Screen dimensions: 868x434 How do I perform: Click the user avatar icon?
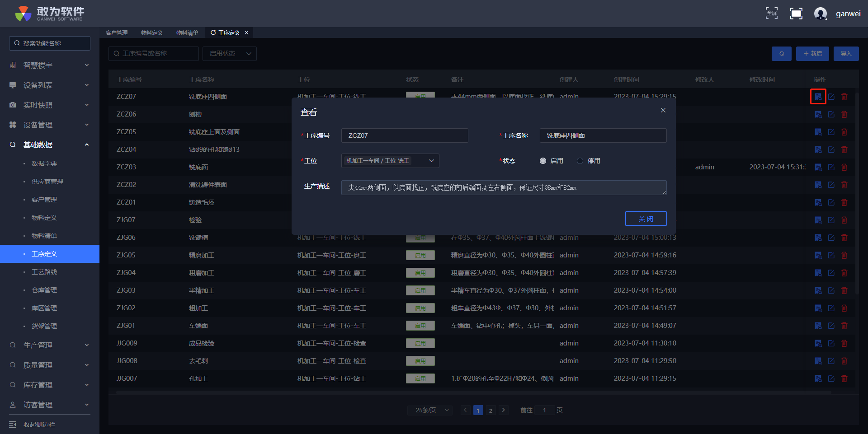click(x=820, y=14)
